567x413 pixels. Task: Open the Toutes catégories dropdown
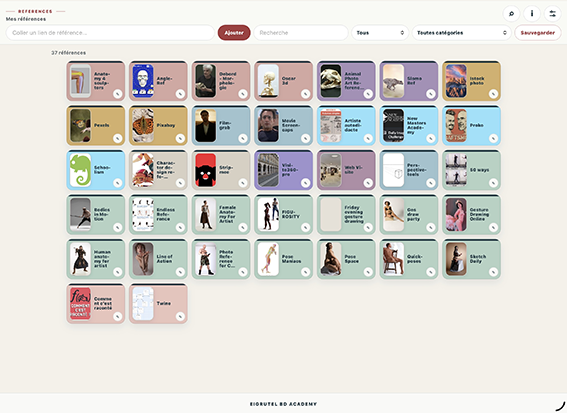[x=462, y=33]
